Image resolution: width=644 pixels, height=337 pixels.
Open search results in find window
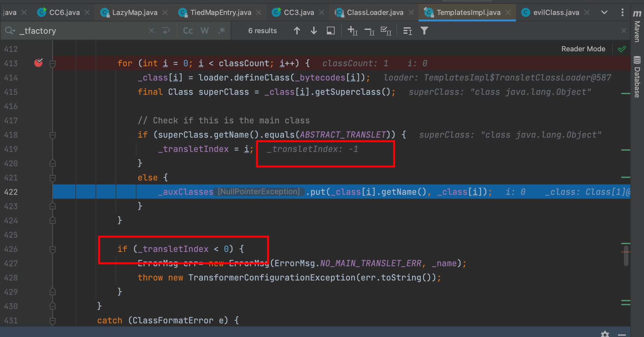coord(330,31)
